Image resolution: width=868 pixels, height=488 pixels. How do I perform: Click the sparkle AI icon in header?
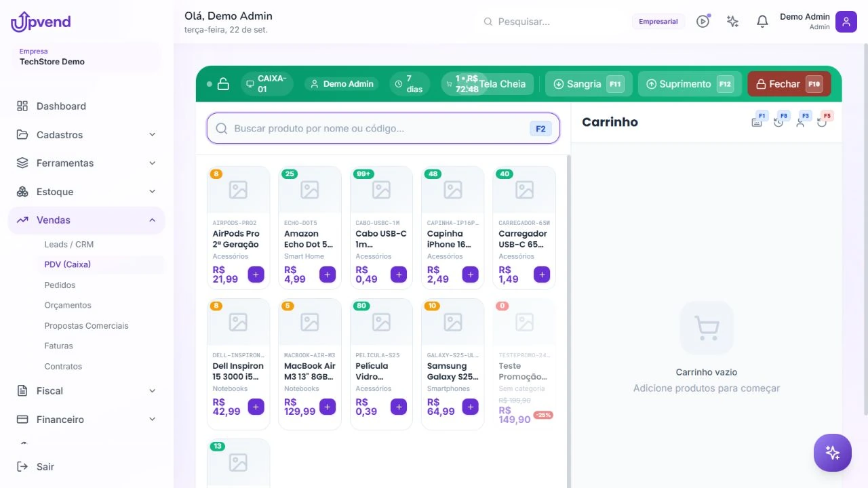[x=732, y=22]
